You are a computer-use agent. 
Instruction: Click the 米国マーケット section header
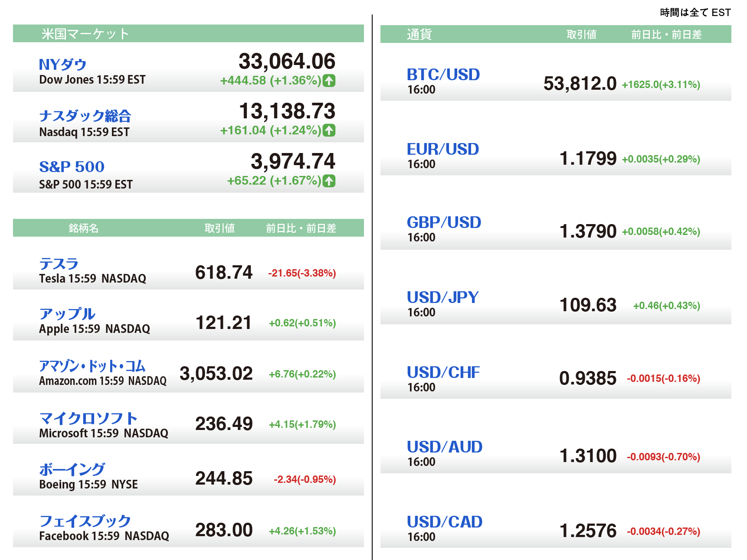pyautogui.click(x=85, y=34)
